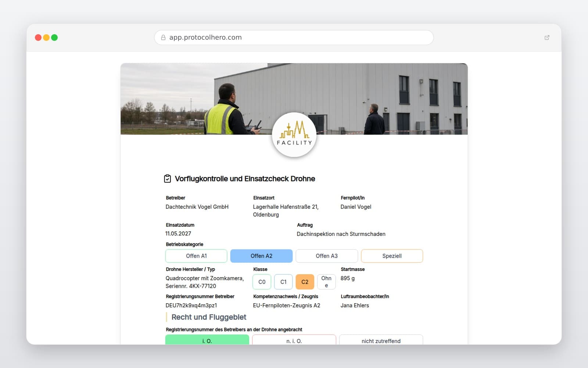Viewport: 588px width, 368px height.
Task: Set drone class to C0
Action: 262,282
